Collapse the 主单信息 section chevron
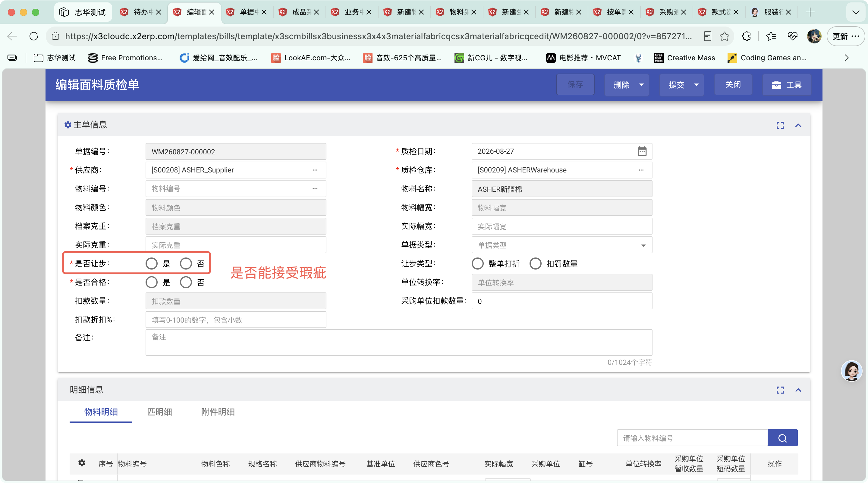Image resolution: width=868 pixels, height=483 pixels. (x=798, y=125)
